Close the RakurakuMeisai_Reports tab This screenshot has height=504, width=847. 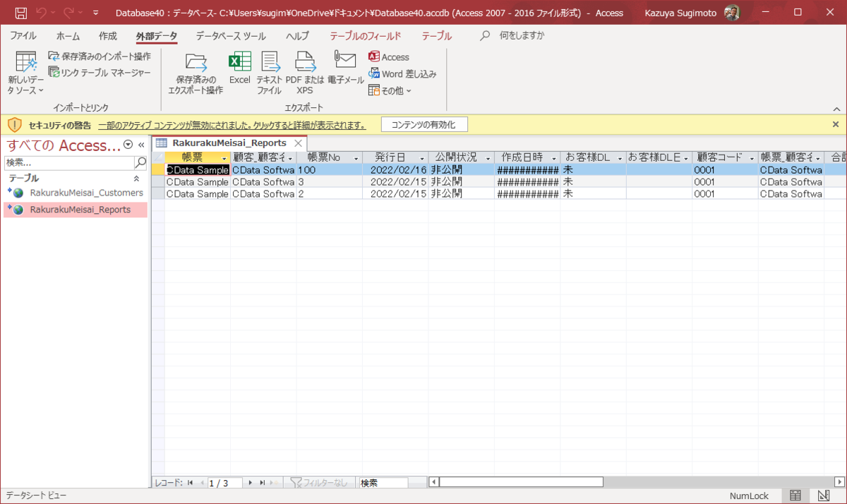(x=298, y=143)
